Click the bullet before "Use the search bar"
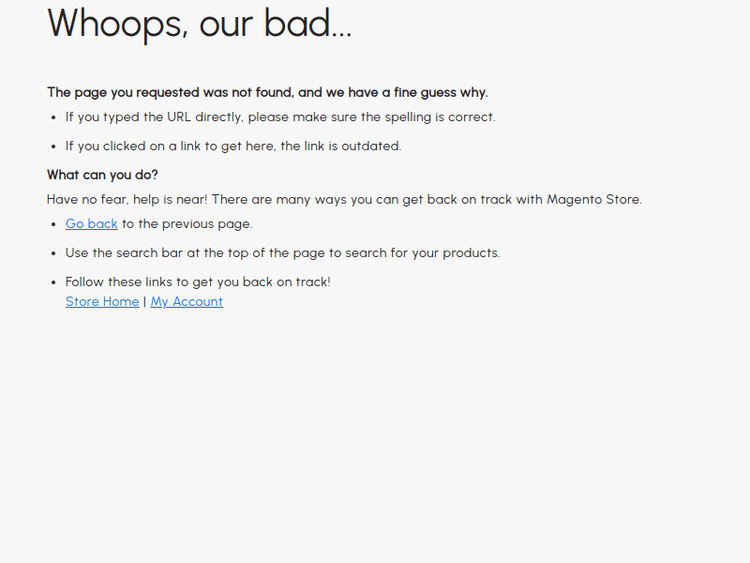The height and width of the screenshot is (563, 750). [53, 253]
